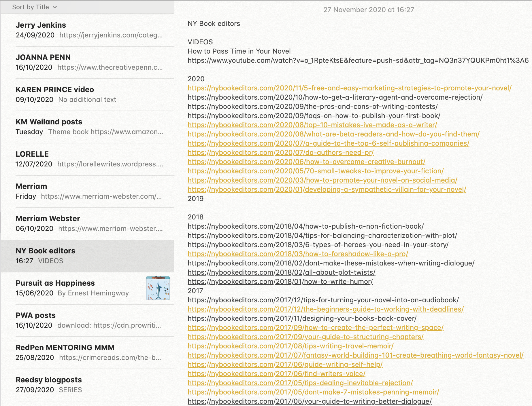The height and width of the screenshot is (406, 532).
Task: Select the Merriam Webster note
Action: (x=88, y=224)
